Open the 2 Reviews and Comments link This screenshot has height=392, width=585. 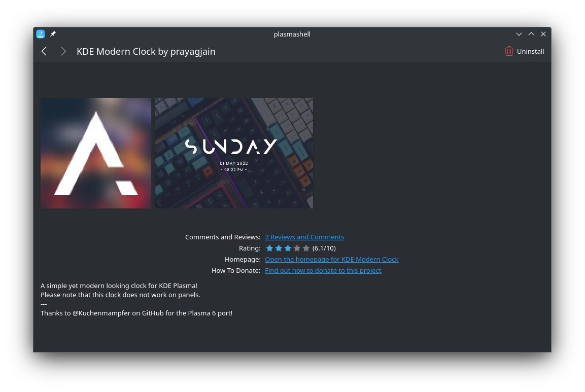[x=304, y=237]
